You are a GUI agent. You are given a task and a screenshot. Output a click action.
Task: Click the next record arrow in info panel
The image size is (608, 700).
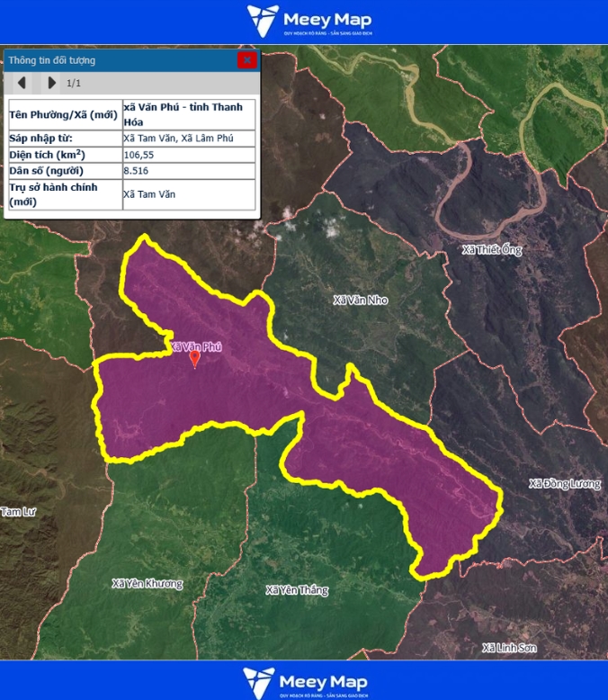(x=51, y=83)
